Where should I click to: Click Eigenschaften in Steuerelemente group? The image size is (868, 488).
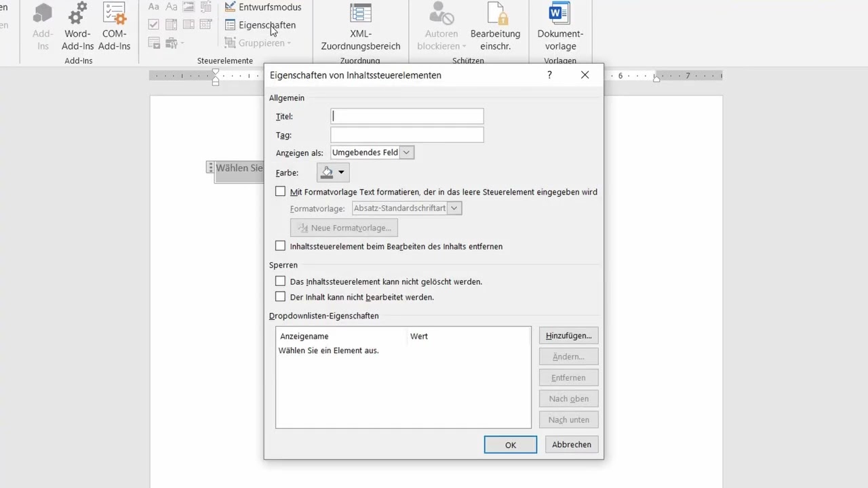pyautogui.click(x=260, y=25)
